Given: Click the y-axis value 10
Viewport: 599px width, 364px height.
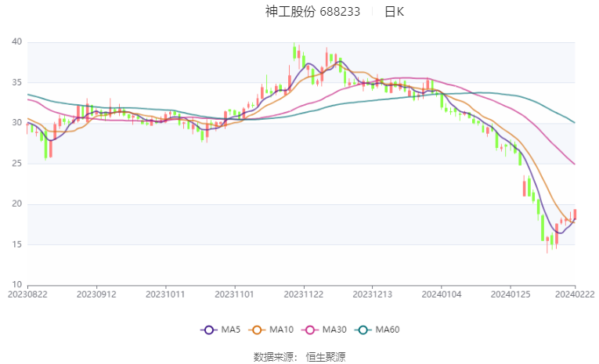Looking at the screenshot, I should point(16,285).
